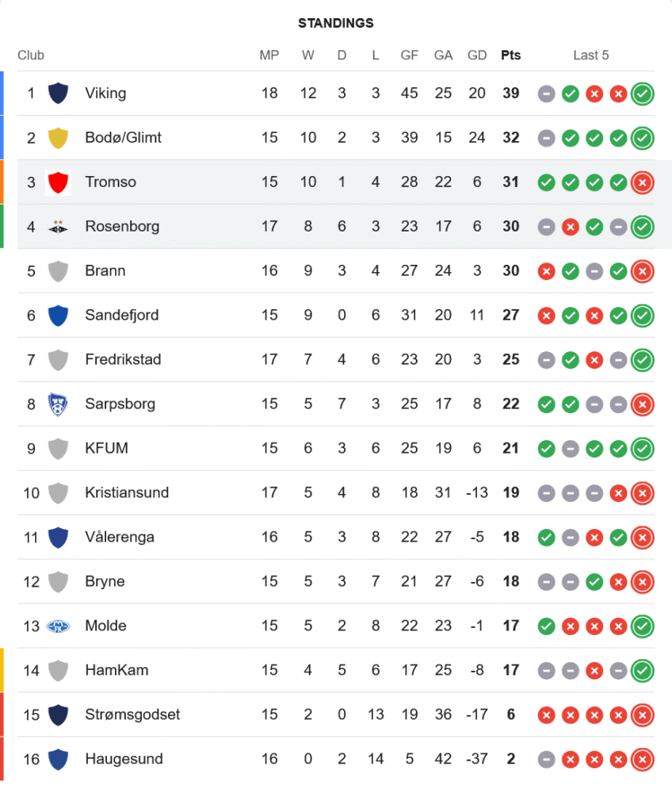672x793 pixels.
Task: Click Haugesund's latest match loss icon
Action: point(642,760)
